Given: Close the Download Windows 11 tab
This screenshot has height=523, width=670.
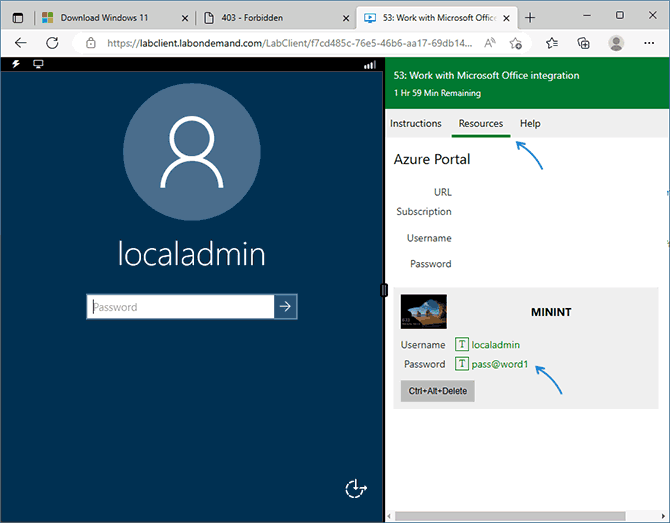Looking at the screenshot, I should (185, 18).
